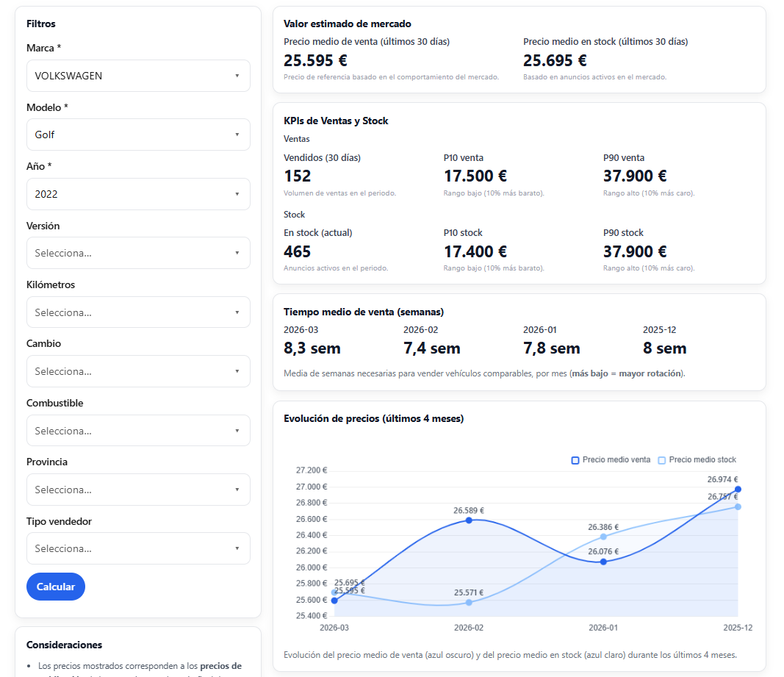The height and width of the screenshot is (677, 784).
Task: Open the Marca dropdown showing VOLKSWAGEN
Action: click(x=138, y=76)
